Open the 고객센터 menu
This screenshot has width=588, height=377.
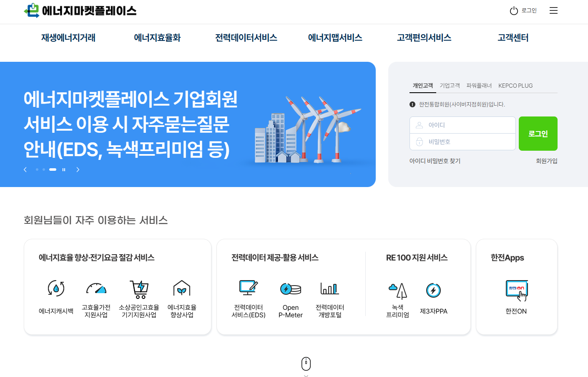pos(513,38)
